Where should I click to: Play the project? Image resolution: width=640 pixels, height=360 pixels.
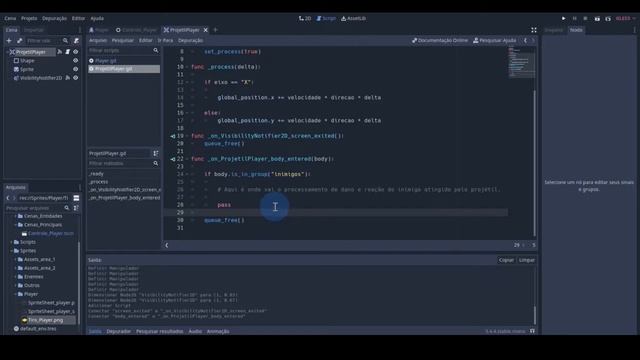click(x=564, y=18)
